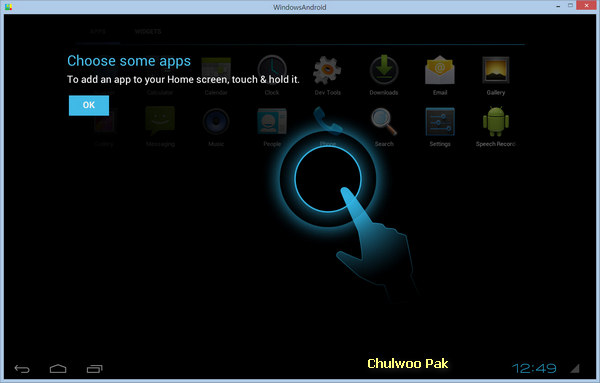
Task: Select the Apps tab
Action: pos(98,31)
